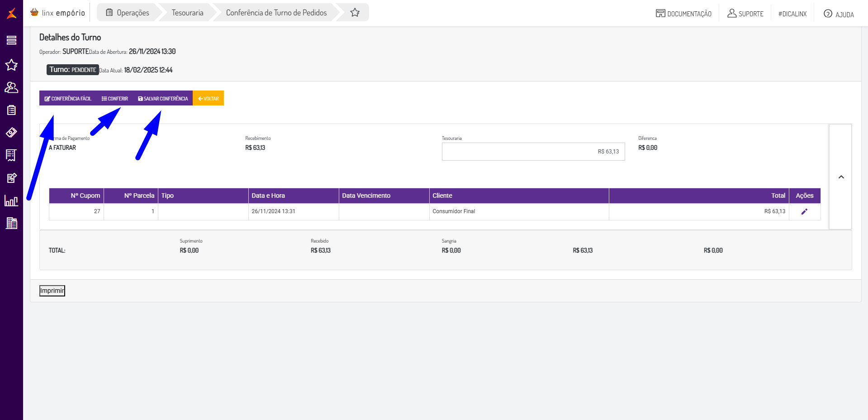Click the Tesouraria value input field

point(533,152)
